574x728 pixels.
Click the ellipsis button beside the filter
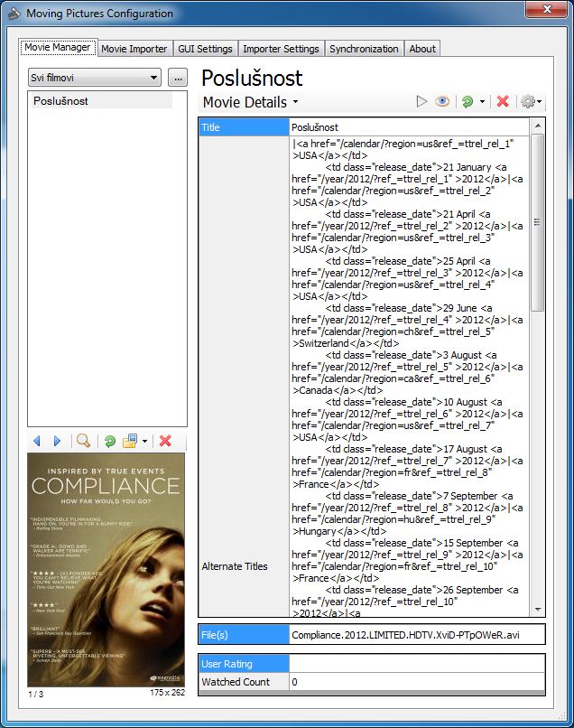(177, 78)
